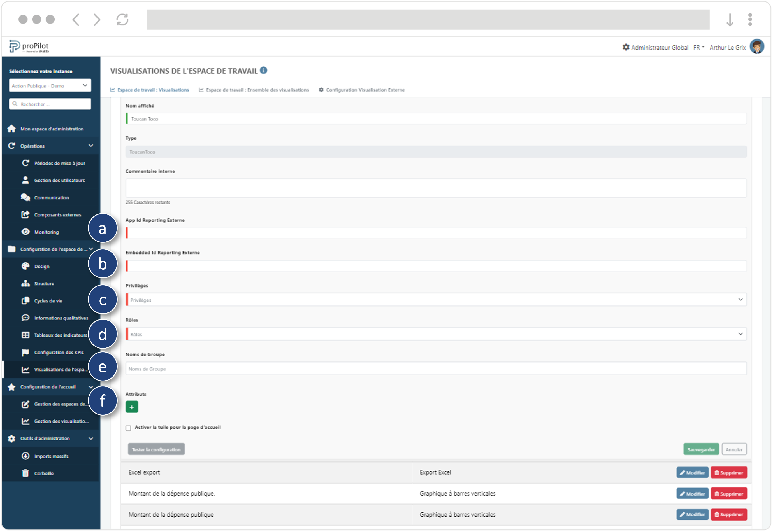Click the Structure hierarchy icon

[26, 284]
